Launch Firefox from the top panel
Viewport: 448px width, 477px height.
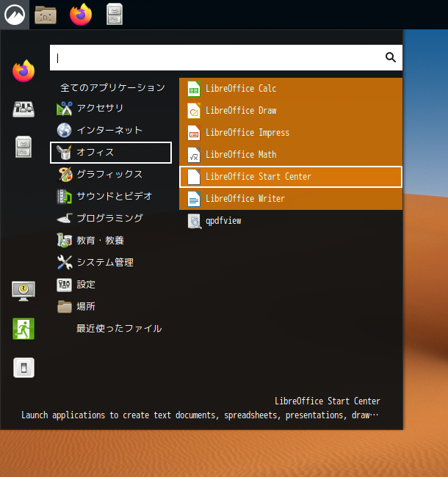pos(81,14)
